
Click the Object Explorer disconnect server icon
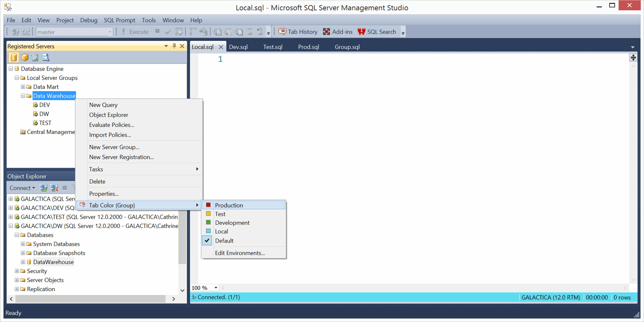pyautogui.click(x=54, y=188)
